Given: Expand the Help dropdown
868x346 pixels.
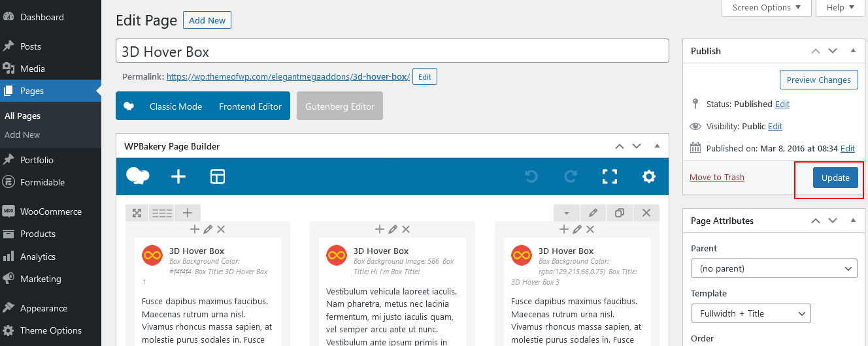Looking at the screenshot, I should 840,8.
